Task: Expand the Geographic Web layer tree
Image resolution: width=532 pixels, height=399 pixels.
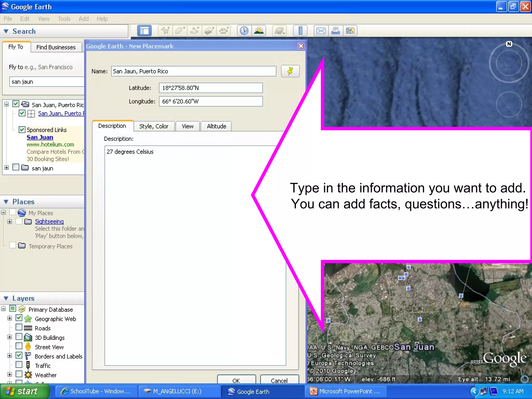Action: [x=10, y=318]
